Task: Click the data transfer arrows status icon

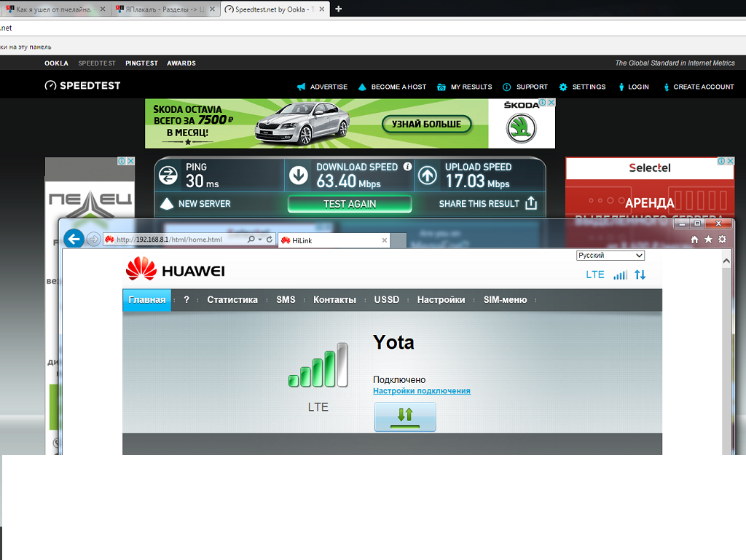Action: (x=640, y=275)
